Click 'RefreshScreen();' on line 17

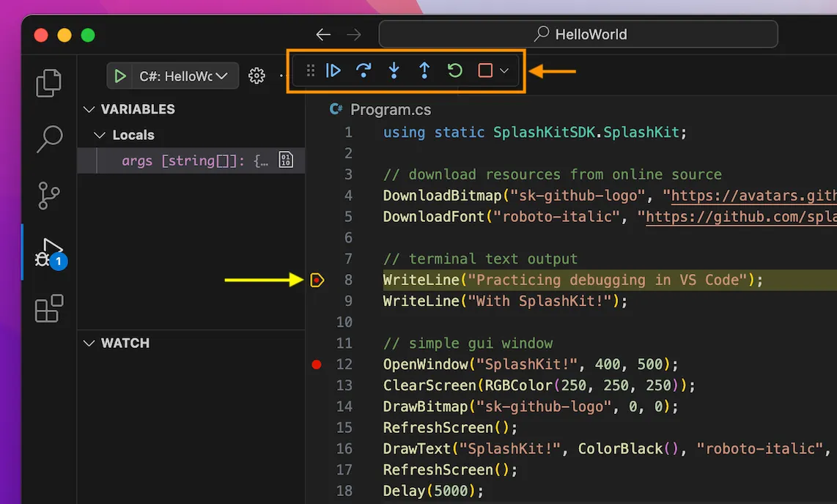point(451,470)
